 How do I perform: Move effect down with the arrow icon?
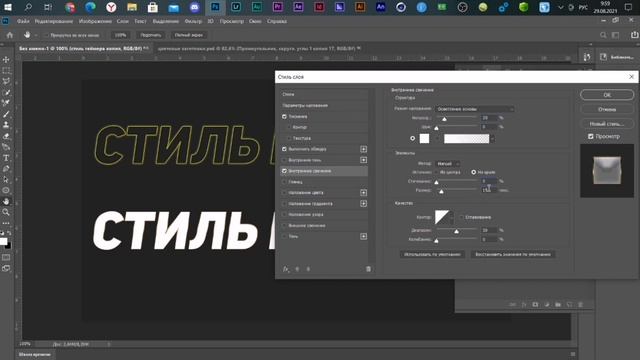(x=308, y=269)
